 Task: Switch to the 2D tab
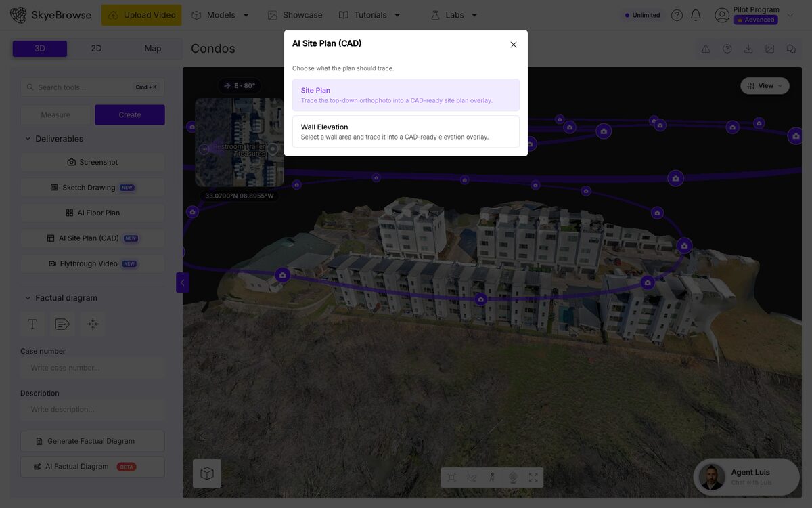point(96,49)
